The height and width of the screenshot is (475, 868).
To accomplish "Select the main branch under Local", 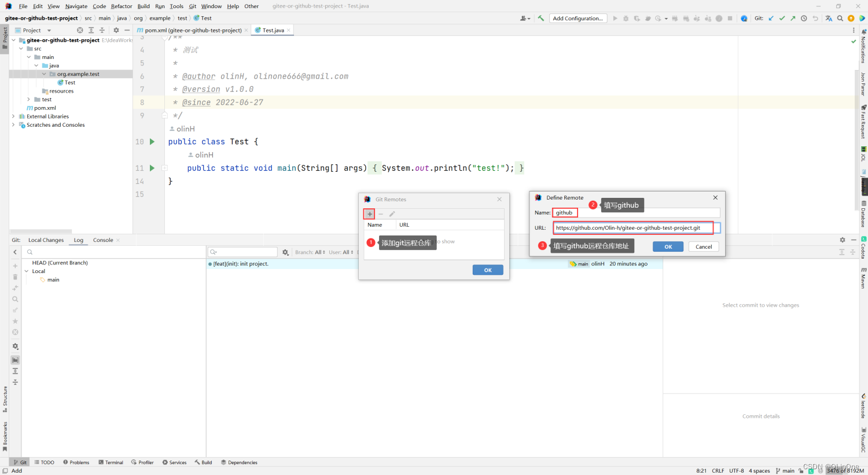I will pyautogui.click(x=50, y=280).
